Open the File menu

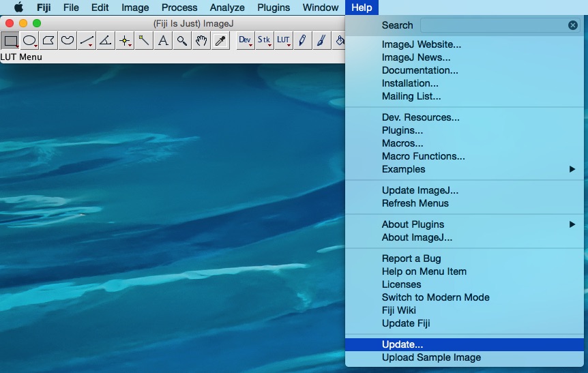(x=71, y=8)
